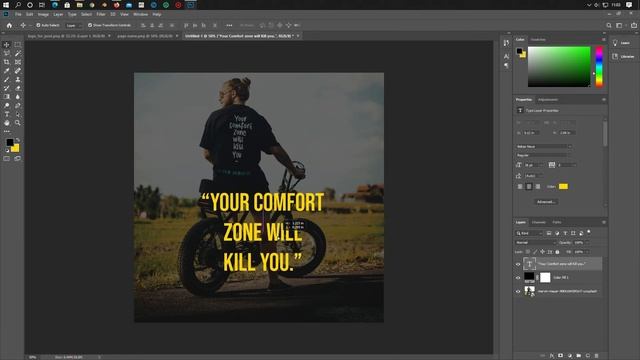This screenshot has height=360, width=640.
Task: Open Layers panel flyout menu
Action: click(604, 222)
